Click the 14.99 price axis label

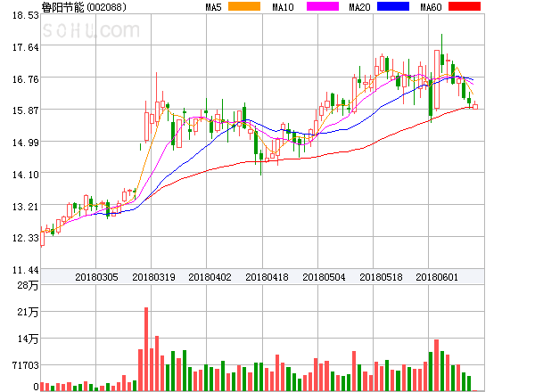coord(26,143)
